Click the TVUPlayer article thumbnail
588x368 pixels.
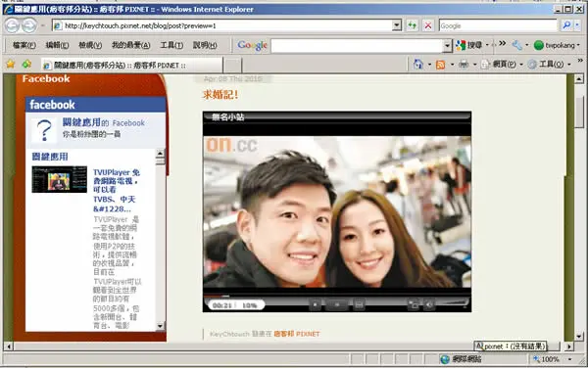59,179
